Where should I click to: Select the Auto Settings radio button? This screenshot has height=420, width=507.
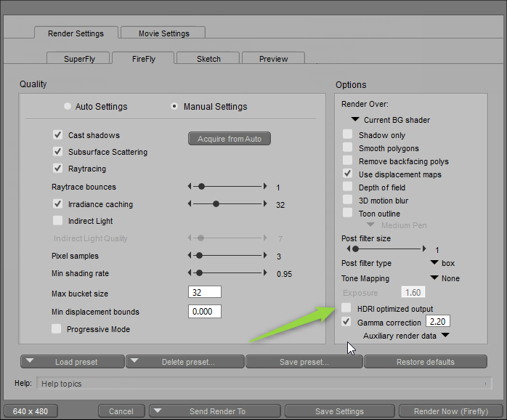(x=68, y=107)
